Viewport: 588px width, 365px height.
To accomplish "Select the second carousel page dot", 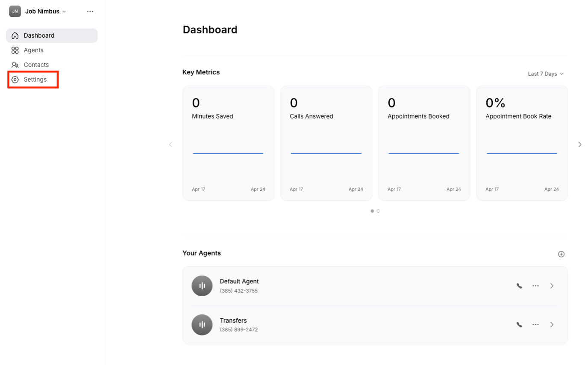I will click(x=378, y=211).
